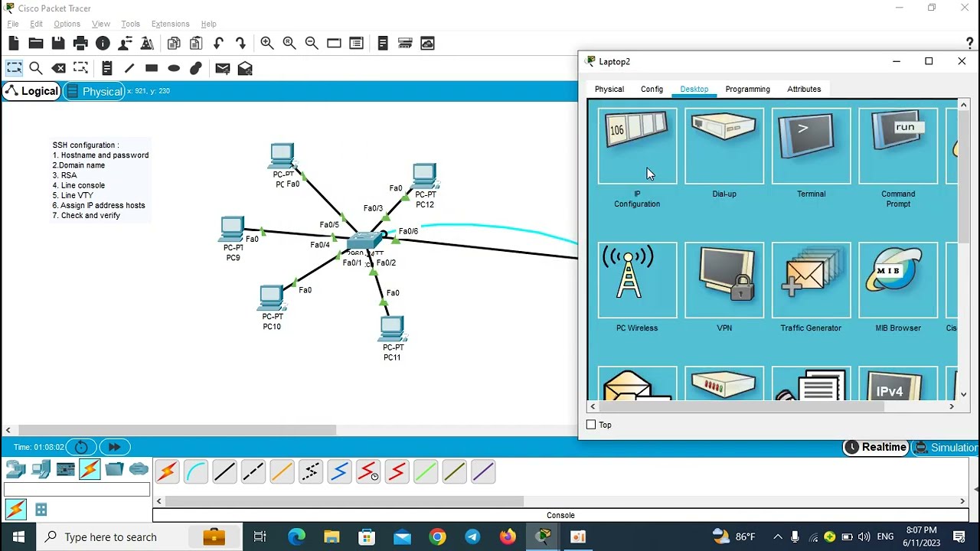
Task: Open the Options menu
Action: (x=67, y=24)
